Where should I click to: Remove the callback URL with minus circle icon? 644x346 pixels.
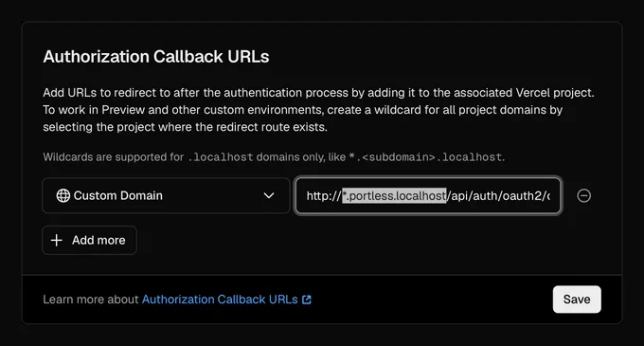tap(583, 195)
